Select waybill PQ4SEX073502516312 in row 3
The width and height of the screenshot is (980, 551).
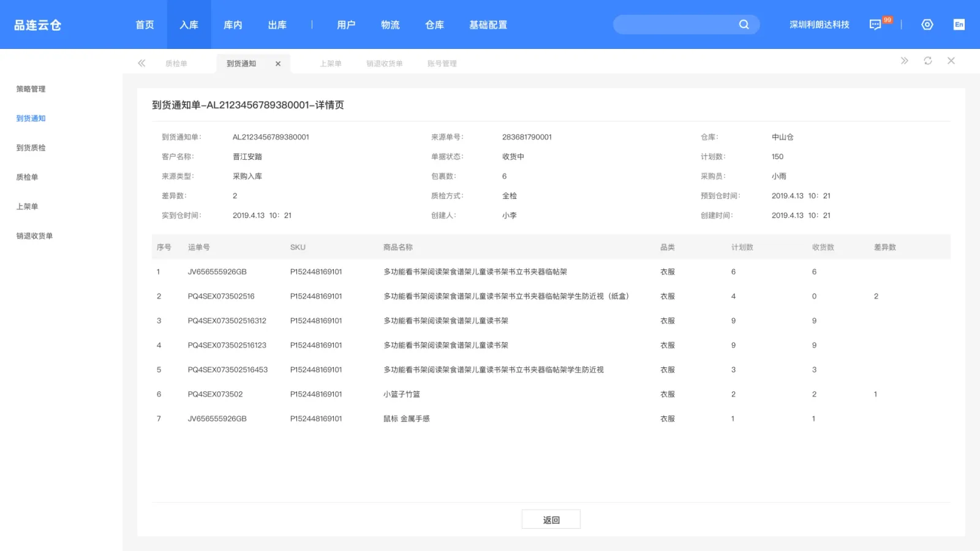click(227, 321)
